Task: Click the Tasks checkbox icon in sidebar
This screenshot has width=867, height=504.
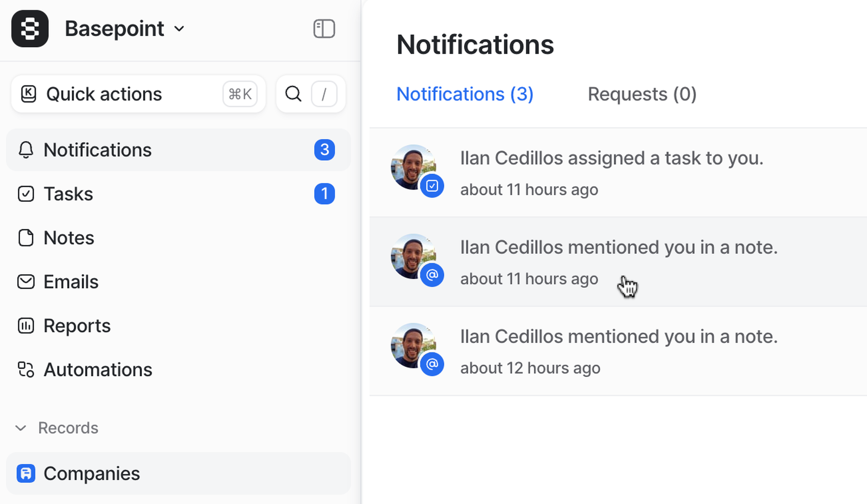Action: tap(26, 194)
